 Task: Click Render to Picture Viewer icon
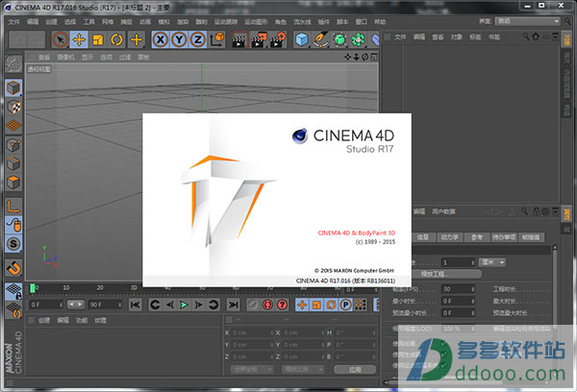coord(259,39)
